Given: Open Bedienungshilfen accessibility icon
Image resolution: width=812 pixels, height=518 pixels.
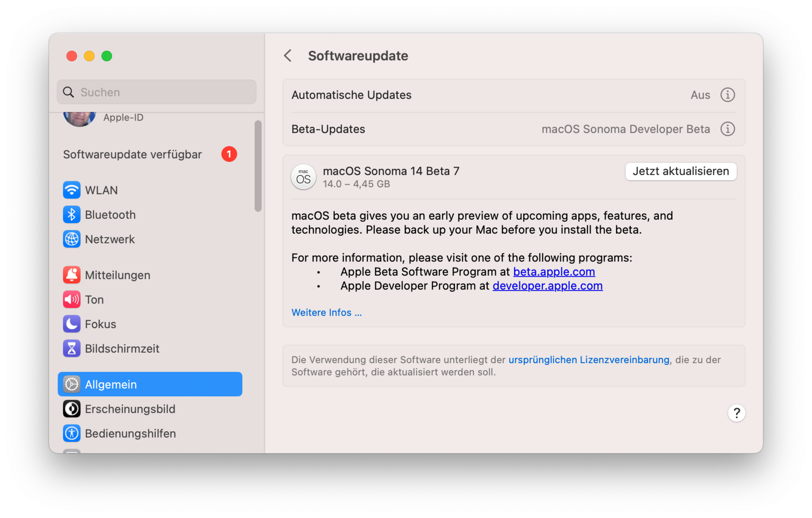Looking at the screenshot, I should [x=71, y=433].
